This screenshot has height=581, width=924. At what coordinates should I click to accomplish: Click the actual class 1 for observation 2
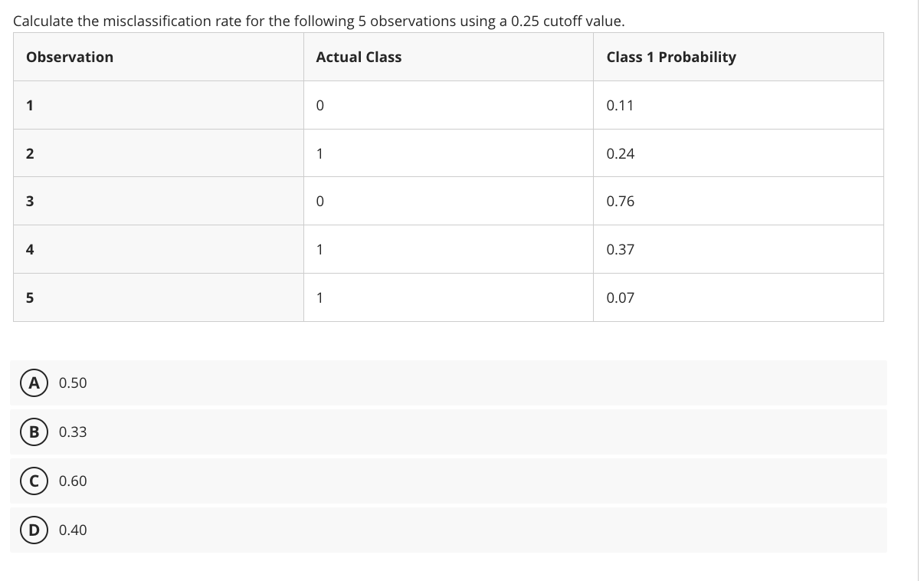(x=319, y=153)
